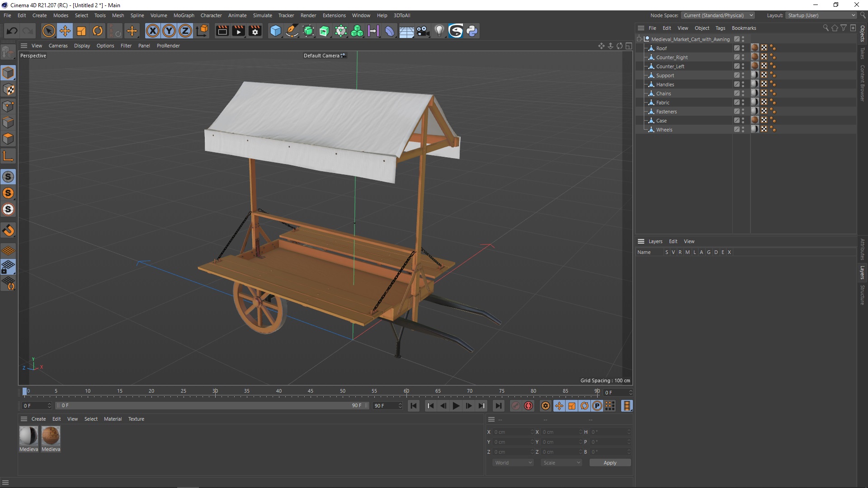Open Coordinates panel hamburger menu
The height and width of the screenshot is (488, 868).
pyautogui.click(x=491, y=419)
